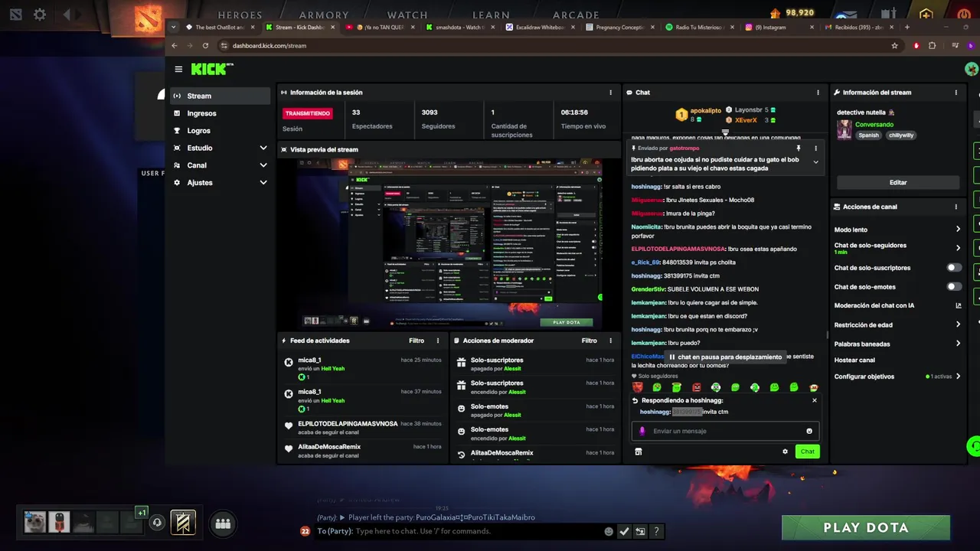Click the stream preview thumbnail
This screenshot has width=980, height=551.
pos(449,243)
